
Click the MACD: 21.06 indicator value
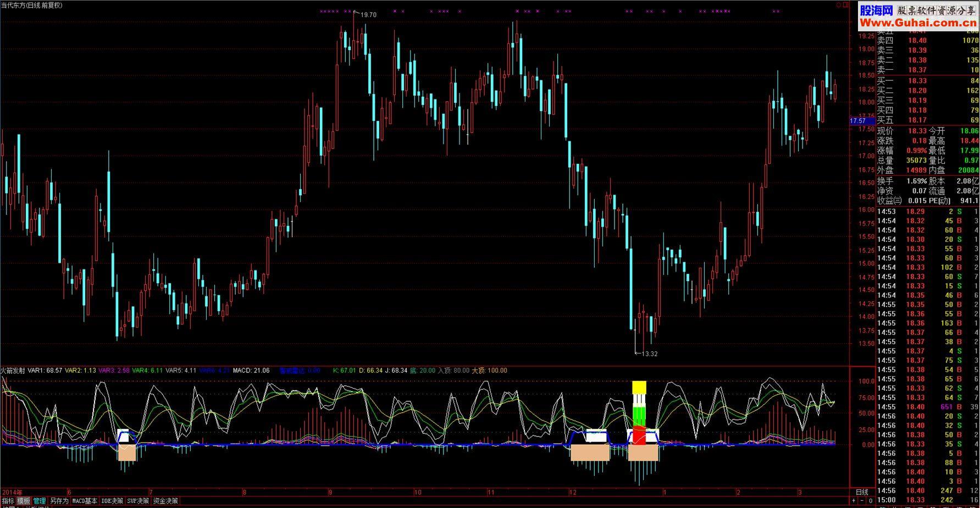tap(251, 371)
